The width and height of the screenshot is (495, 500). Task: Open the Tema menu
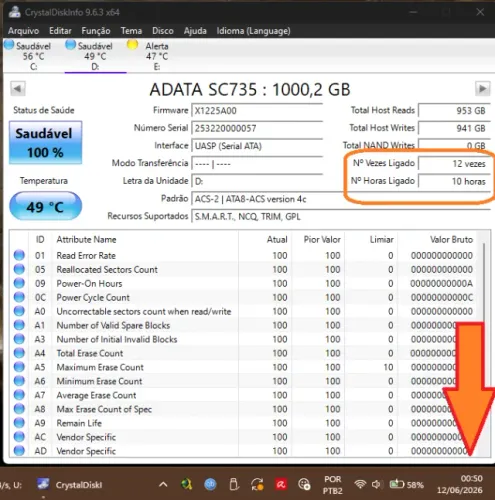coord(131,31)
